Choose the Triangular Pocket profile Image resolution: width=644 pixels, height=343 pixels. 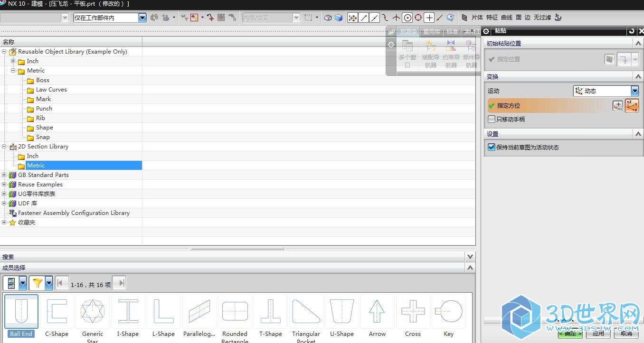[x=306, y=311]
